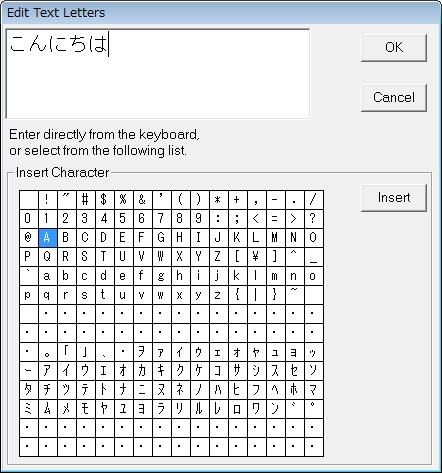Viewport: 442px width, 473px height.
Task: Choose the half-width katakana カ cell
Action: [143, 371]
